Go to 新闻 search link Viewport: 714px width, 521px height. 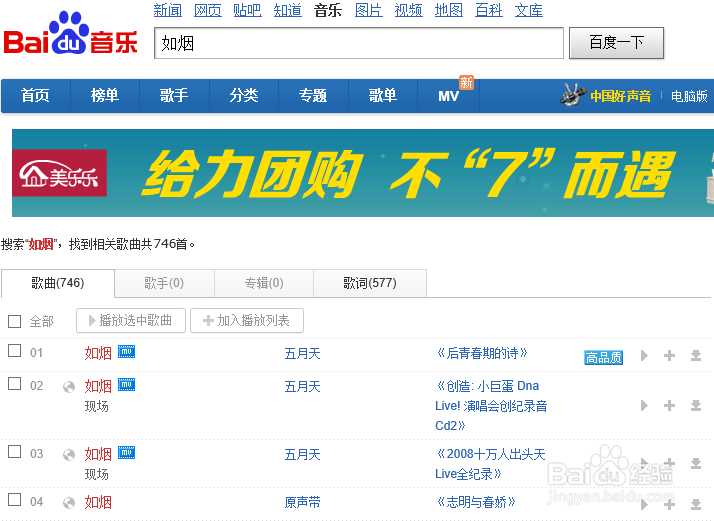click(x=168, y=10)
